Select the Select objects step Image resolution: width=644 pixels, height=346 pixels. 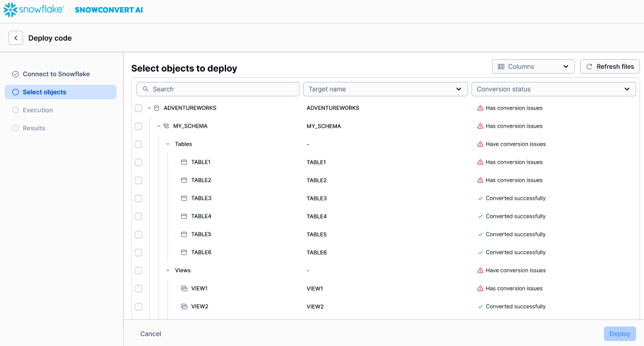click(44, 92)
